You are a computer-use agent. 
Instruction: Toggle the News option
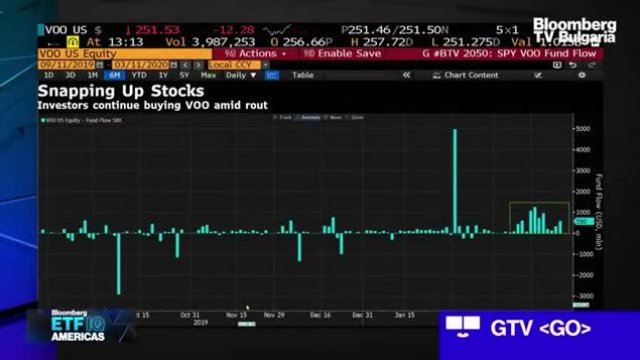click(333, 118)
